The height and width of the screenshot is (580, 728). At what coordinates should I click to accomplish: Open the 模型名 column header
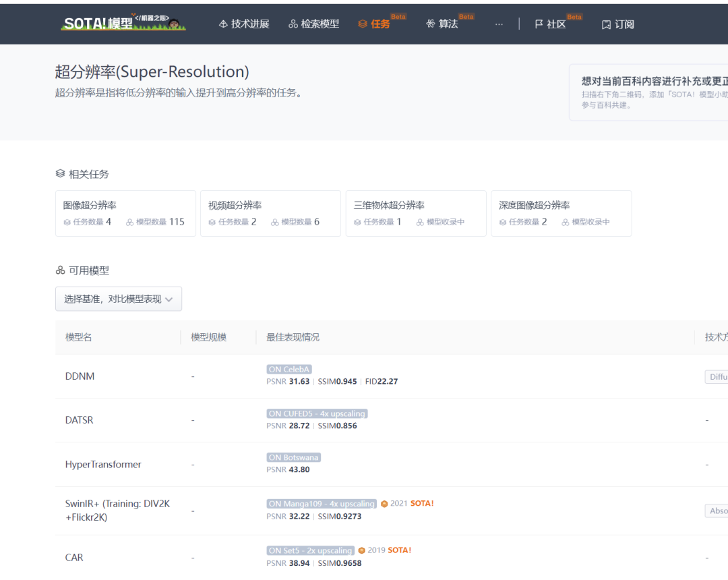[x=78, y=337]
